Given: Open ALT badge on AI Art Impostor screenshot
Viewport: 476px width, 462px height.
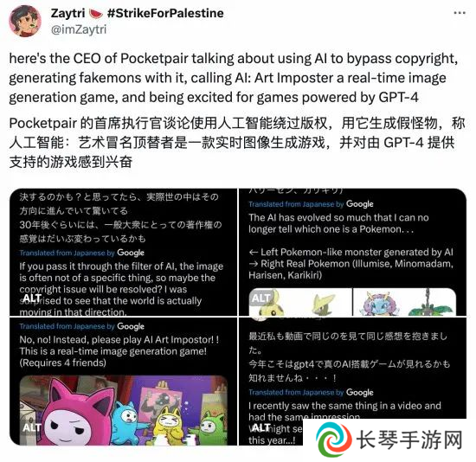Looking at the screenshot, I should click(x=32, y=427).
